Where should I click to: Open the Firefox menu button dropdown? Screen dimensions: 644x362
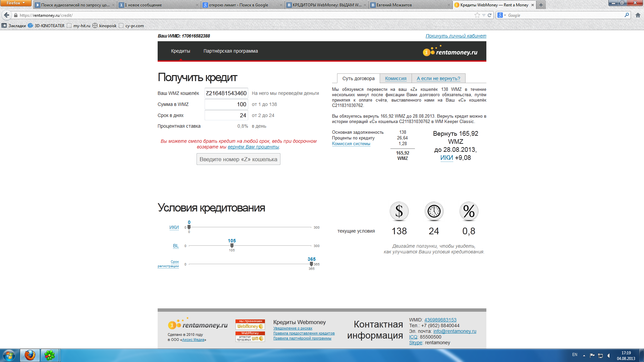click(15, 3)
